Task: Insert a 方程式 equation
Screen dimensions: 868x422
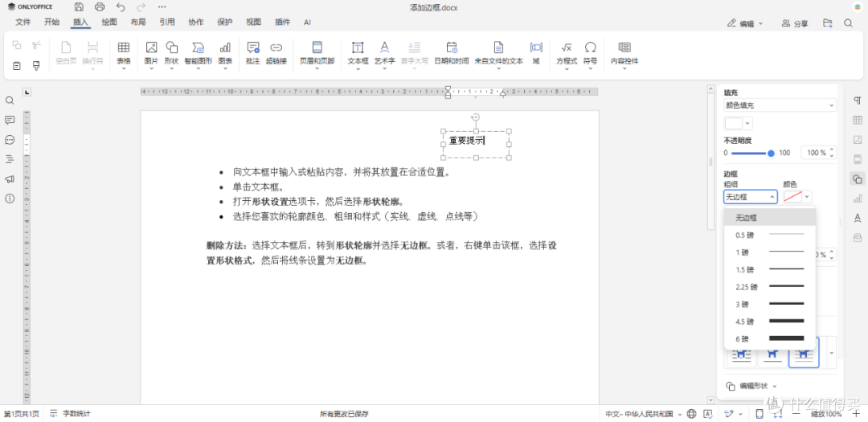Action: click(567, 55)
